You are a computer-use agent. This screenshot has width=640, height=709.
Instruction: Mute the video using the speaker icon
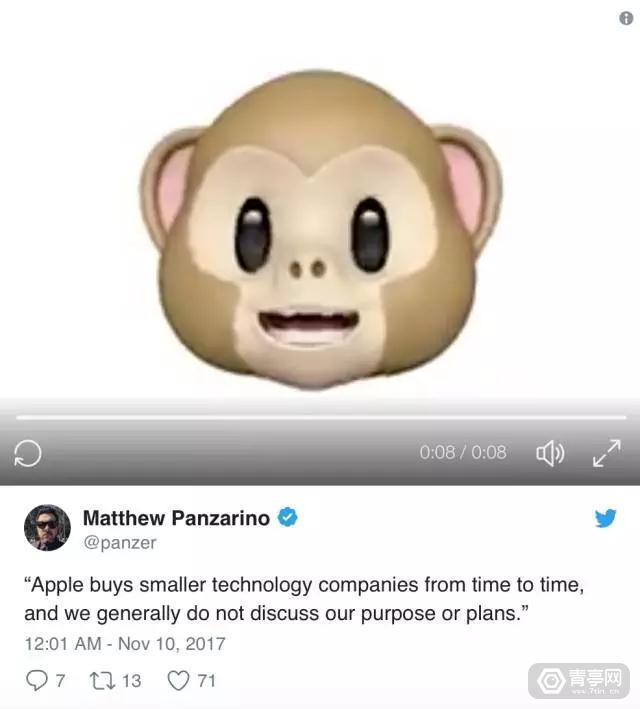(550, 453)
